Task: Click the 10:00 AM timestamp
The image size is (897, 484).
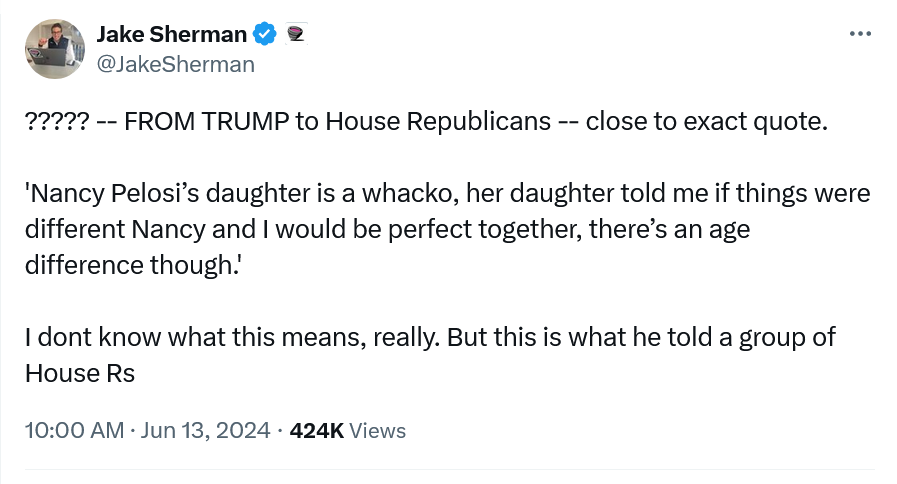Action: coord(73,431)
